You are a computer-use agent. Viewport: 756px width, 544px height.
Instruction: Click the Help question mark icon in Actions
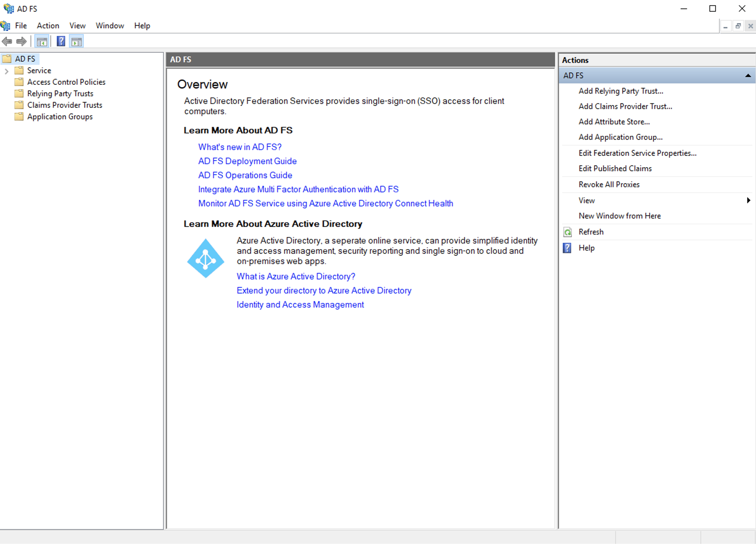(567, 248)
